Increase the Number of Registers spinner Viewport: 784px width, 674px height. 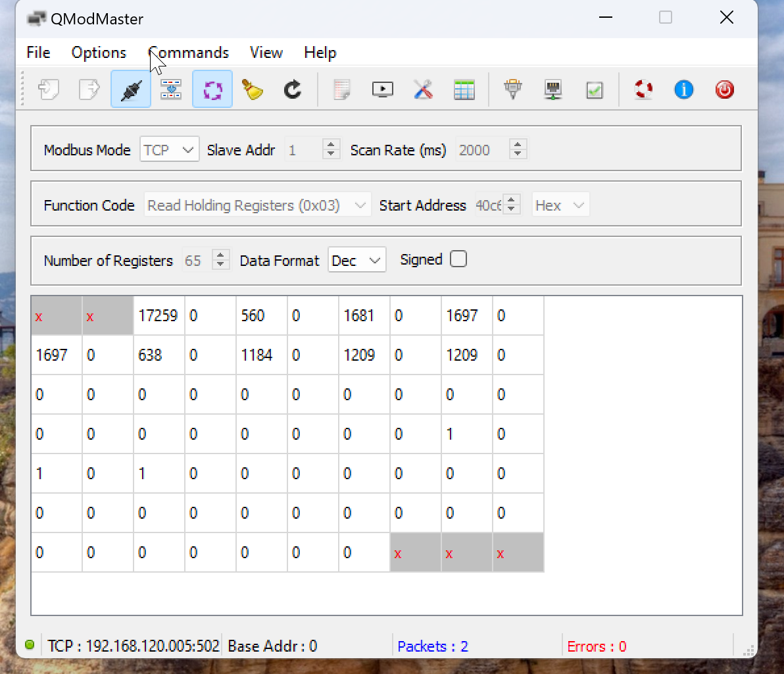(x=220, y=255)
